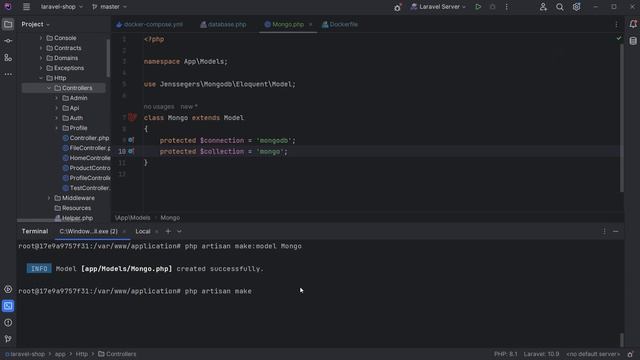The width and height of the screenshot is (640, 360).
Task: Open the master branch dropdown
Action: pos(109,7)
